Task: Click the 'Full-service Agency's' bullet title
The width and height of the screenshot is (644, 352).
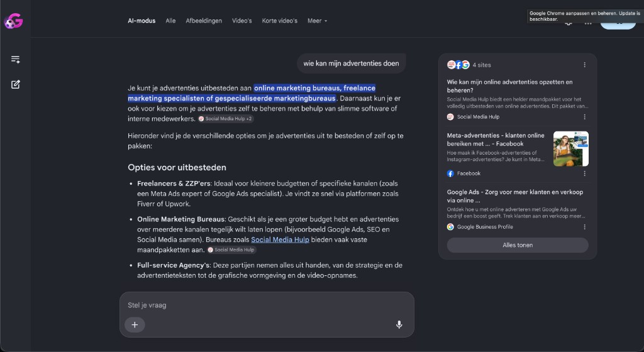Action: 174,265
